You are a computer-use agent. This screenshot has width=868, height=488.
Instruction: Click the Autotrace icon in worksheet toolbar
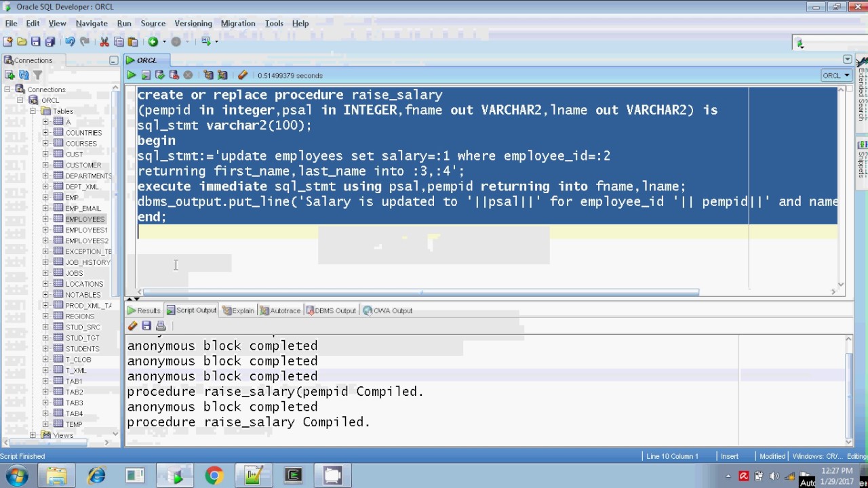222,75
